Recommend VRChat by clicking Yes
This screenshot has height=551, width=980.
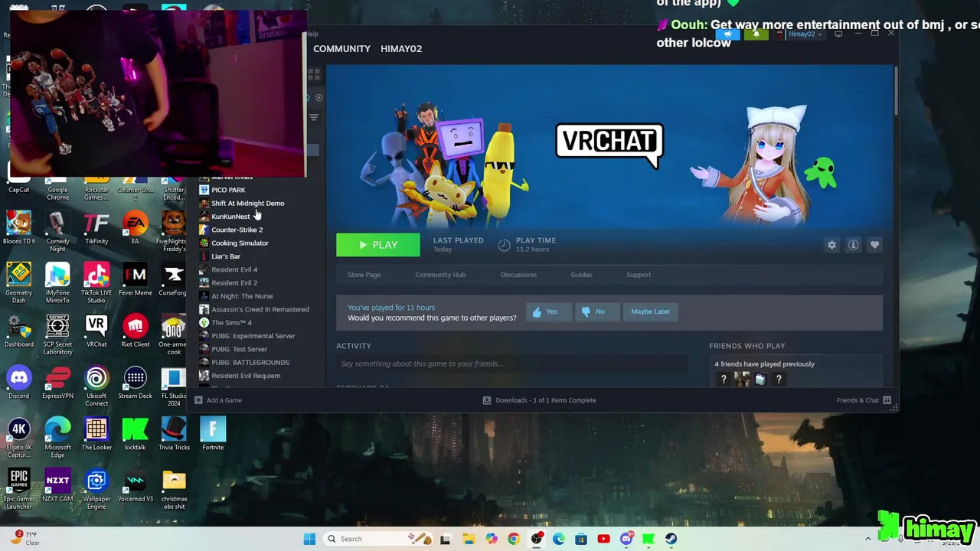(549, 311)
